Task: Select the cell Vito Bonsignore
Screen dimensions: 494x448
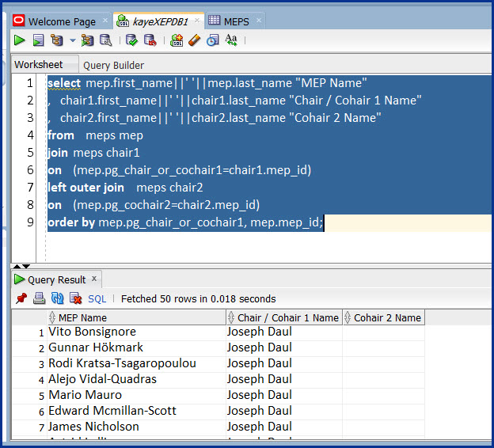Action: [x=136, y=332]
